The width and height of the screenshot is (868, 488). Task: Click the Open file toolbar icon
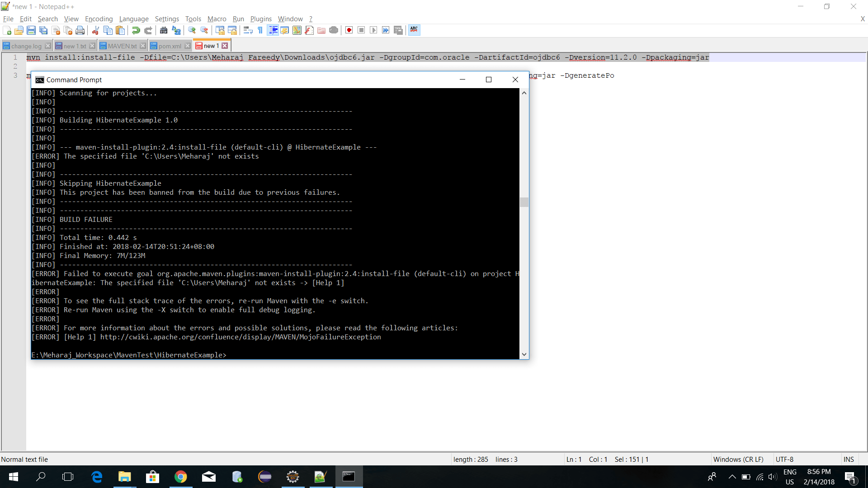19,30
